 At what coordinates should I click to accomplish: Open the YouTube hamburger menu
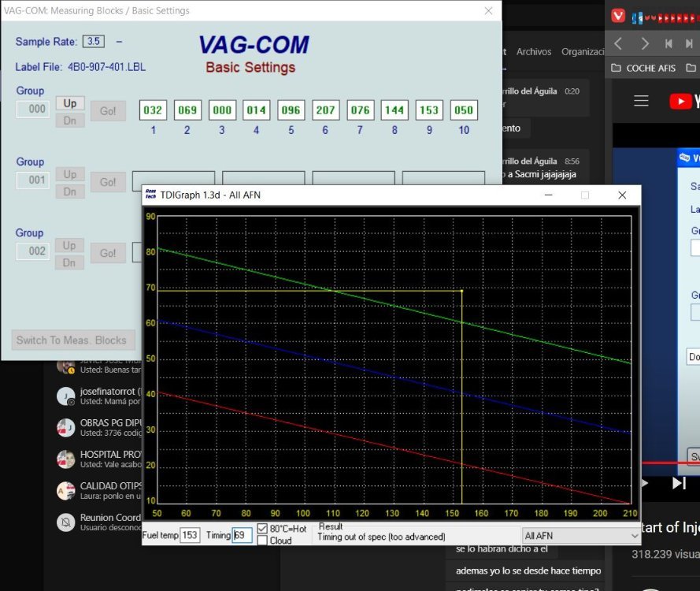[641, 101]
